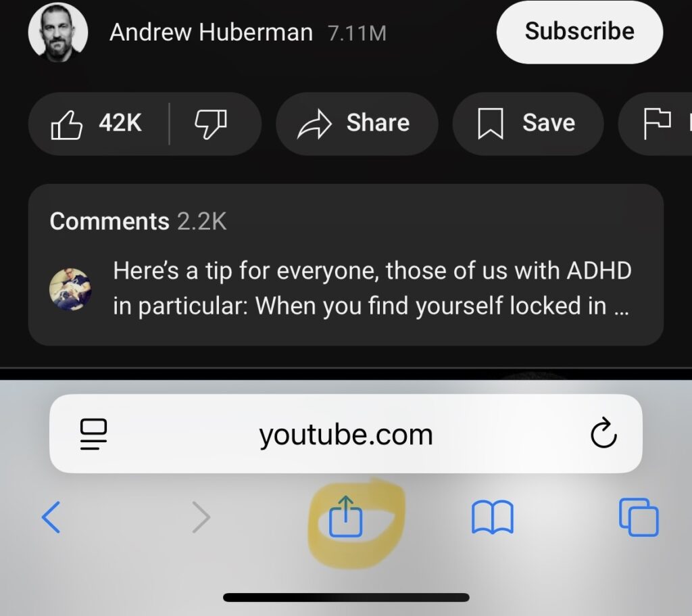Reload the page with the refresh icon

[x=603, y=433]
